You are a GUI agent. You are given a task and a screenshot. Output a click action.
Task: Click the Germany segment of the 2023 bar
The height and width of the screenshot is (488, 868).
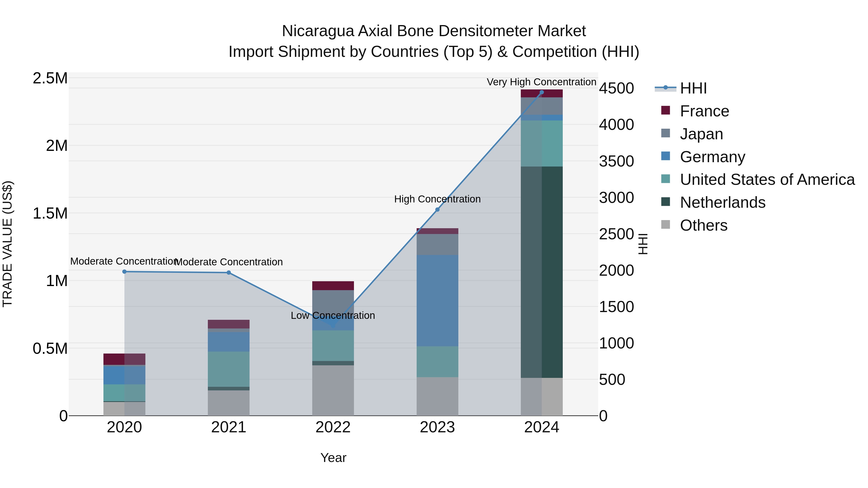437,301
